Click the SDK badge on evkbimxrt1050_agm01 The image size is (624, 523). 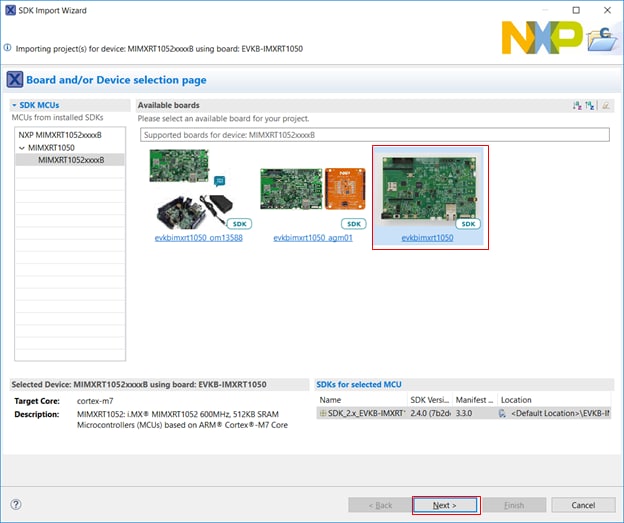[353, 224]
